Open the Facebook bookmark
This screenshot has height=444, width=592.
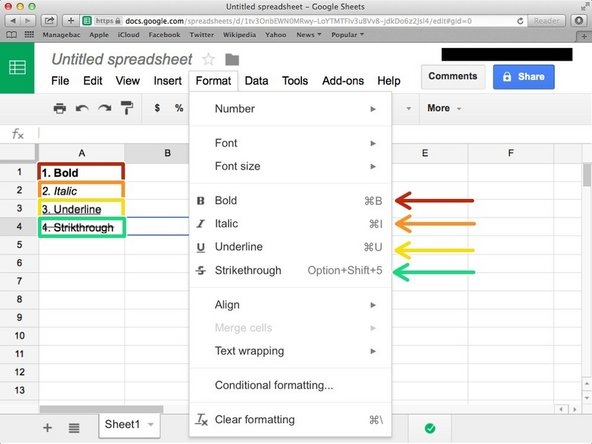click(x=164, y=35)
